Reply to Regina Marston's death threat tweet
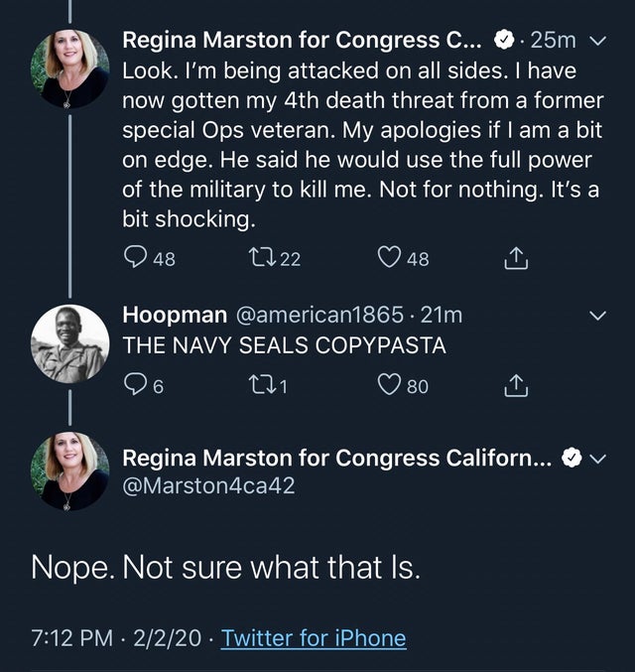This screenshot has height=672, width=635. click(137, 260)
